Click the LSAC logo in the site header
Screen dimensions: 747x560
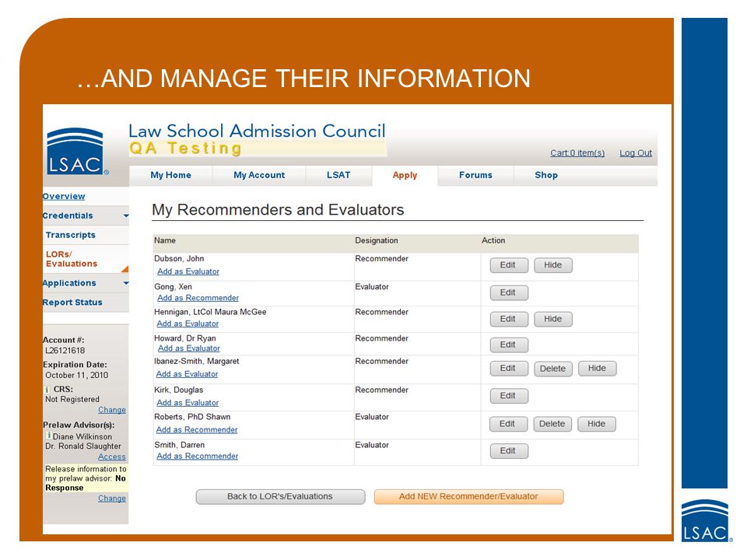click(x=75, y=152)
